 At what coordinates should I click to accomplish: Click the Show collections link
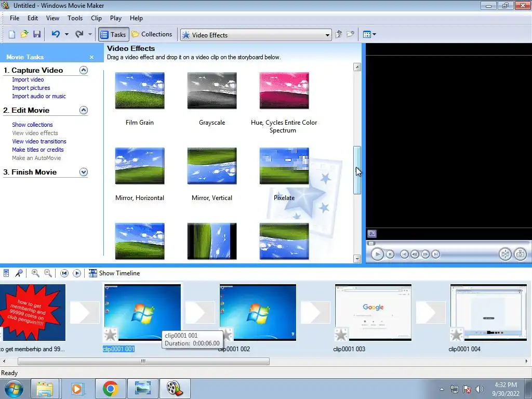[32, 125]
